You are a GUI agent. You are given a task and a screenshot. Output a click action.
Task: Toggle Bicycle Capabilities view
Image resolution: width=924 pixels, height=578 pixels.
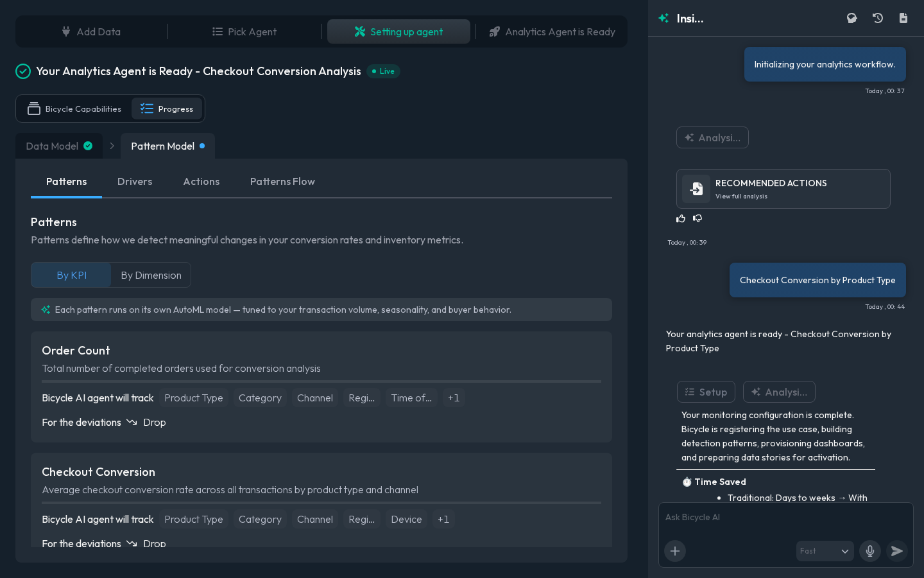(74, 109)
